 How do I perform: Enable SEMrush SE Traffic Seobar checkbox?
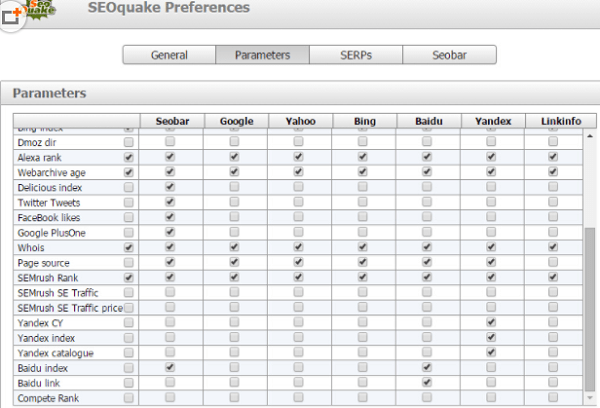[170, 292]
